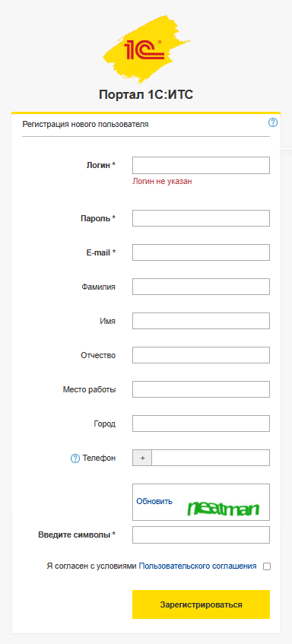Viewport: 292px width, 644px height.
Task: Open help icon beside registration header
Action: (273, 122)
